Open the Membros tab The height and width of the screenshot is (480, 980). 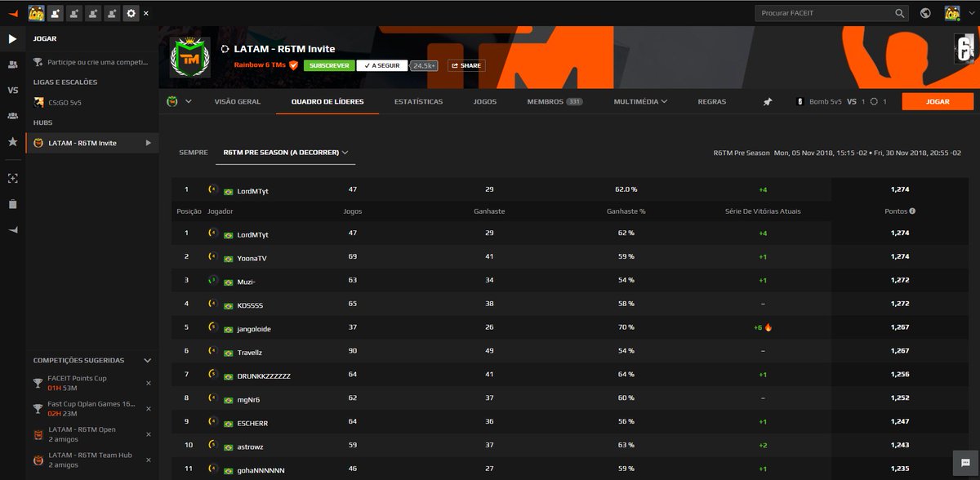(x=555, y=102)
